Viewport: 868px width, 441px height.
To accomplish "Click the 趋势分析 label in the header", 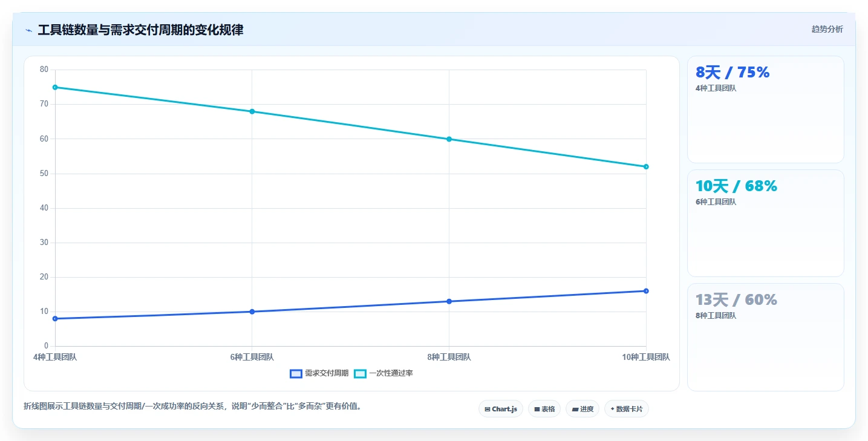I will [827, 29].
